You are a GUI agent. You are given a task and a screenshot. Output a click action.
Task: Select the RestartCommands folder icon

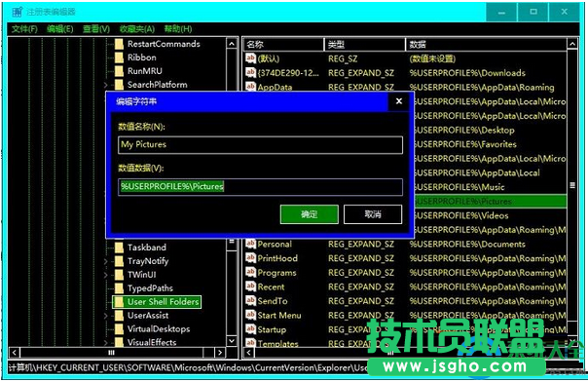pos(119,44)
